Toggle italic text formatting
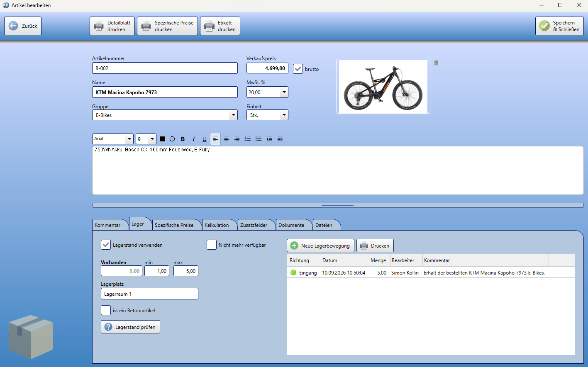Viewport: 588px width, 367px height. 193,139
